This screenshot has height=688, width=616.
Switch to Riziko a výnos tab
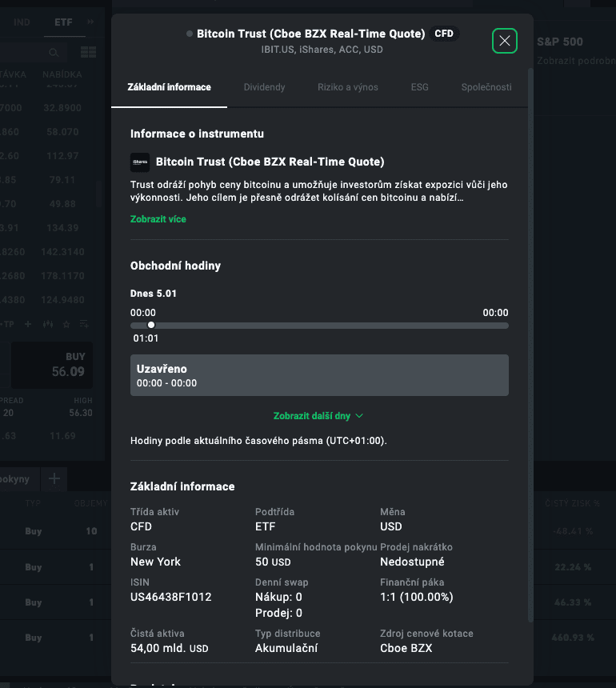347,86
